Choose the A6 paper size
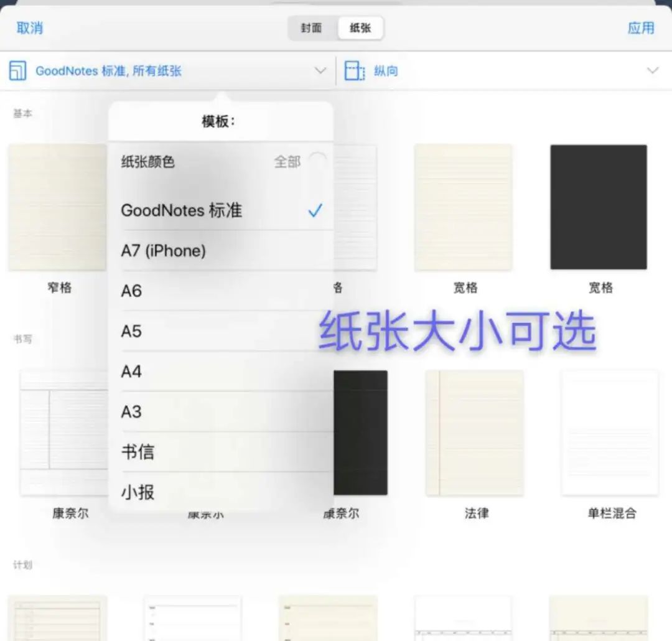This screenshot has width=672, height=641. point(221,291)
